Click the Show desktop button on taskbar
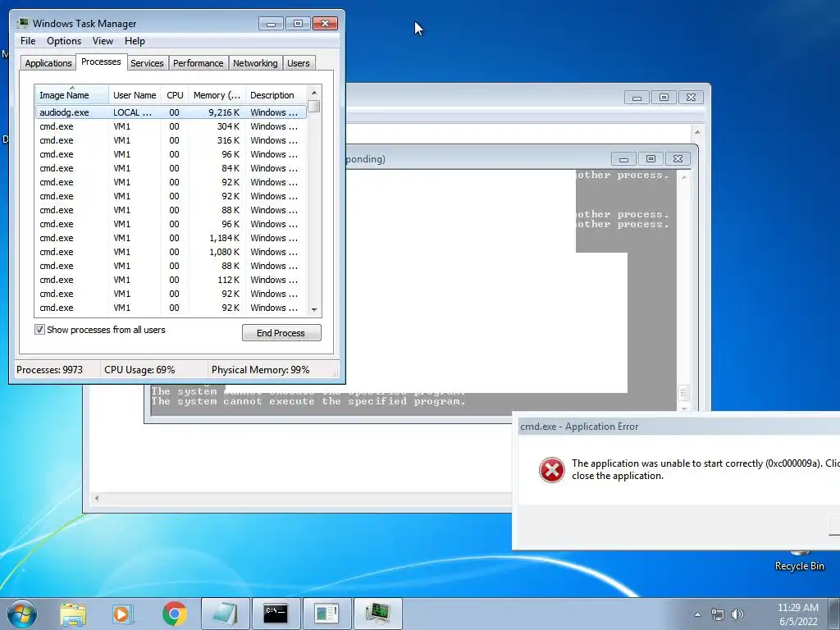 point(834,614)
